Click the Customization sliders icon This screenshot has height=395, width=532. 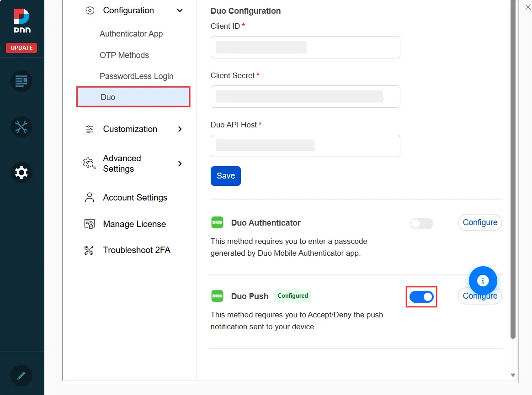pos(90,129)
